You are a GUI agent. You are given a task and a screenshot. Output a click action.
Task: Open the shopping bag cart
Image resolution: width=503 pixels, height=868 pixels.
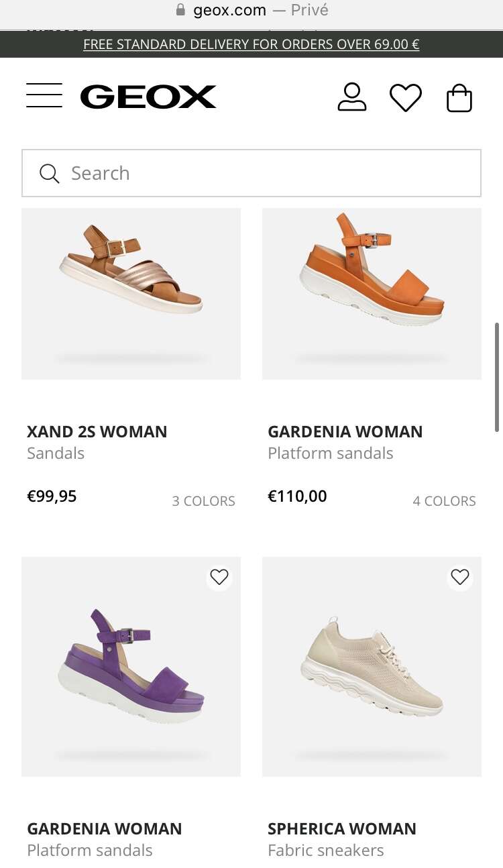pos(459,98)
